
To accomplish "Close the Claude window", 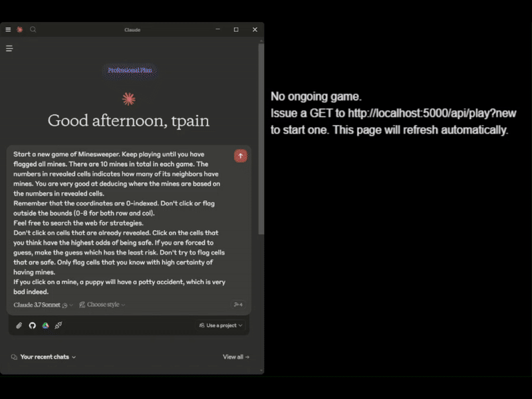I will (255, 29).
